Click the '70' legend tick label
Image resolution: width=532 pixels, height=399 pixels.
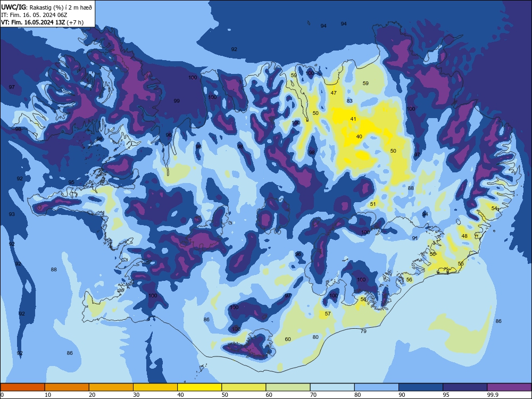point(313,395)
